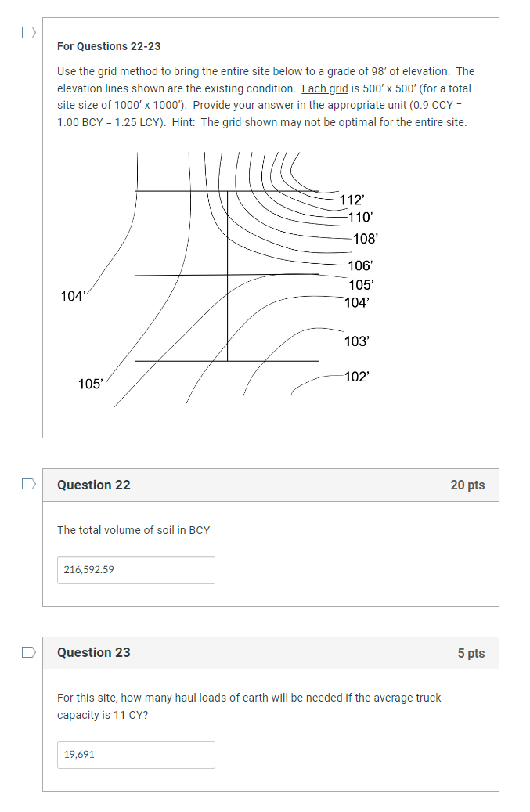
Task: Click the bookmark pin beside Question 22 panel
Action: coord(29,483)
